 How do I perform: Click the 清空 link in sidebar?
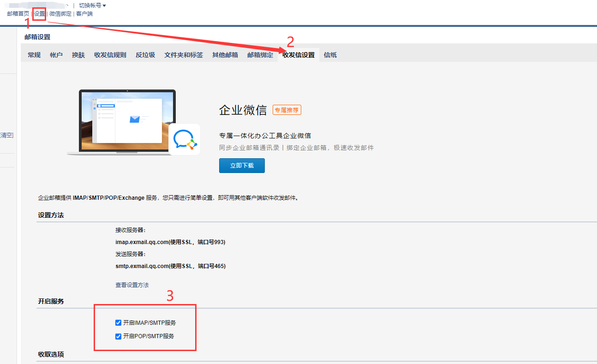7,135
